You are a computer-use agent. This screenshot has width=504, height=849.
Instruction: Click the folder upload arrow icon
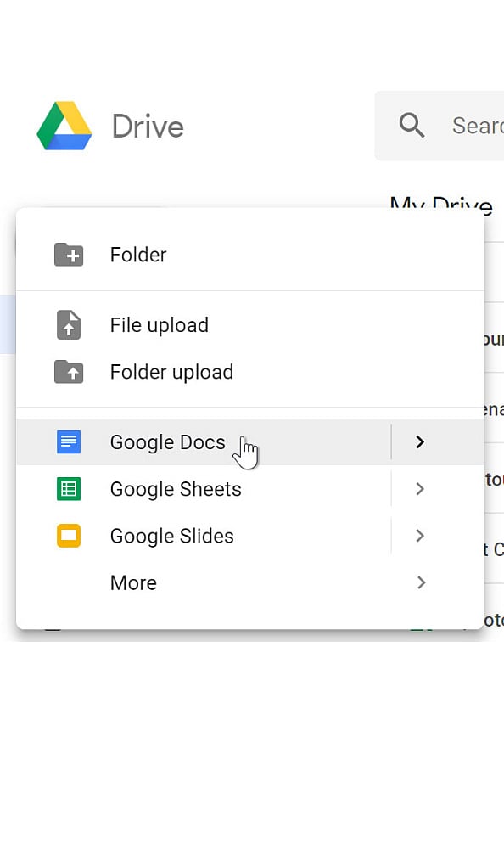click(69, 372)
